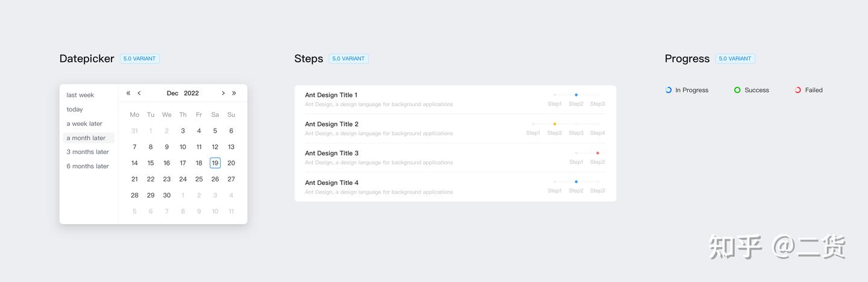868x282 pixels.
Task: Pick the today preset shortcut
Action: tap(75, 110)
